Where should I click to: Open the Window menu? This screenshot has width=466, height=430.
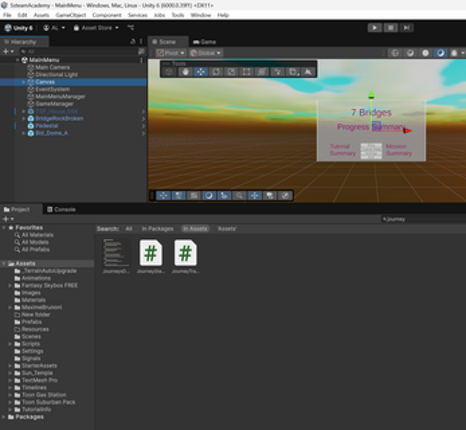[201, 15]
